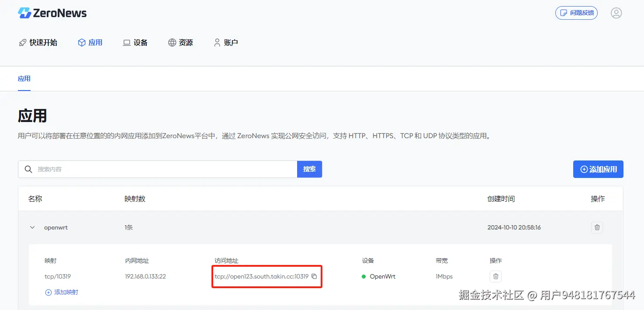
Task: Click the 映射数 column header
Action: 135,199
